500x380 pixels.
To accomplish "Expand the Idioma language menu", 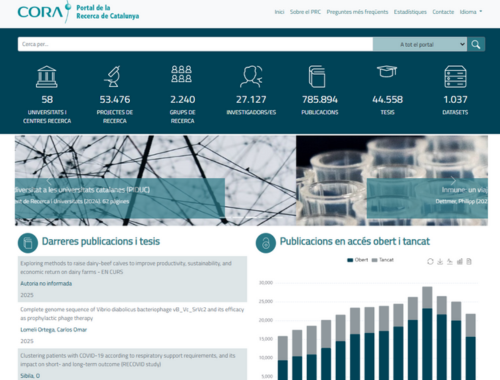I will point(471,12).
